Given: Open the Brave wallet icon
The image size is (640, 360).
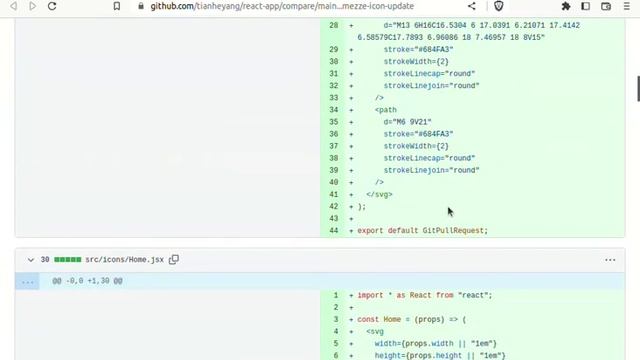Looking at the screenshot, I should [606, 6].
